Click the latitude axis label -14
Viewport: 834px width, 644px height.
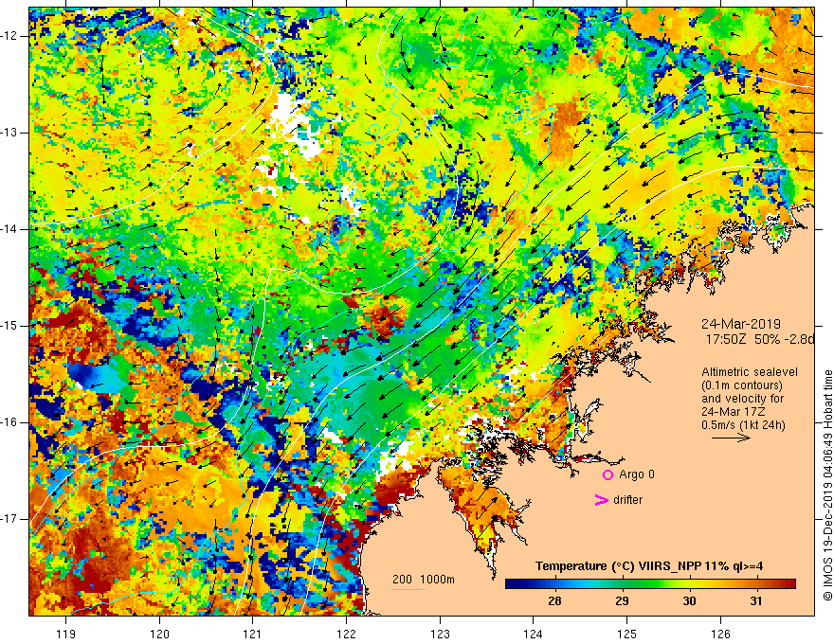pyautogui.click(x=9, y=229)
